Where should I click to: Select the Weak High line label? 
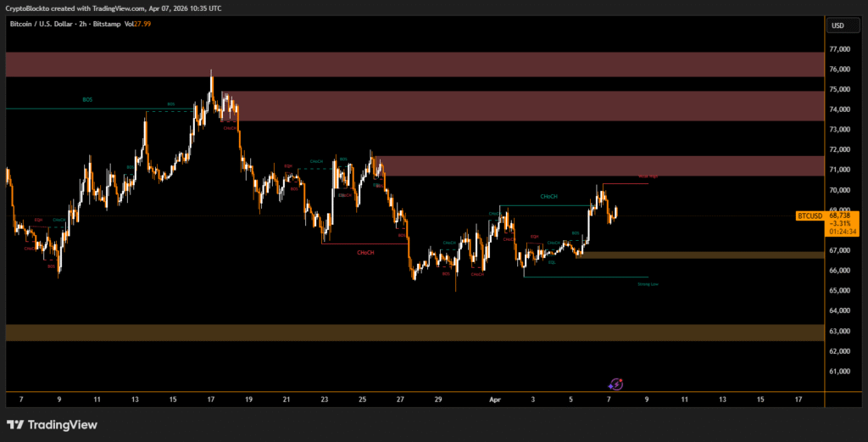coord(647,176)
